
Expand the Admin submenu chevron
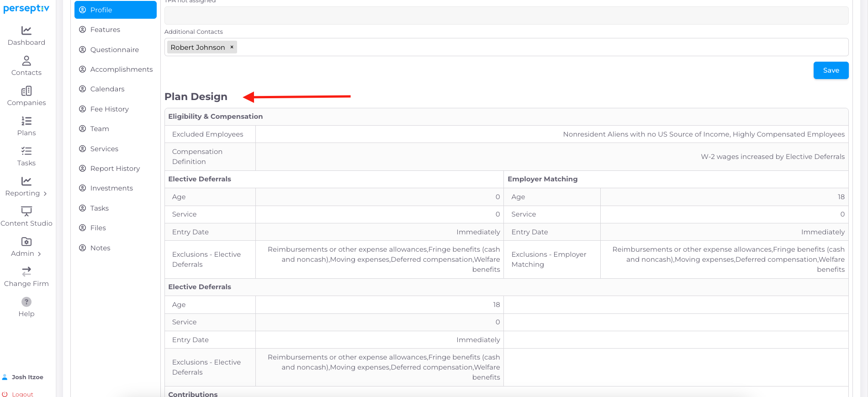[x=39, y=254]
